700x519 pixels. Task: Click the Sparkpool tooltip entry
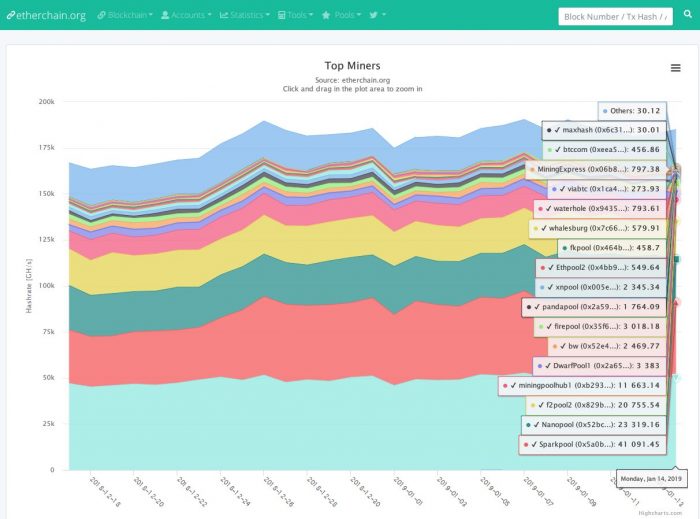coord(592,444)
